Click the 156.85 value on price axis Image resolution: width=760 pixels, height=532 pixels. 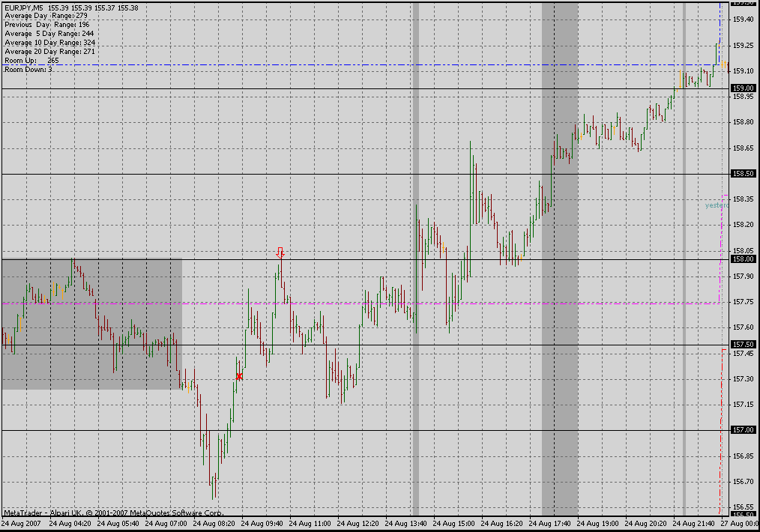pyautogui.click(x=743, y=456)
